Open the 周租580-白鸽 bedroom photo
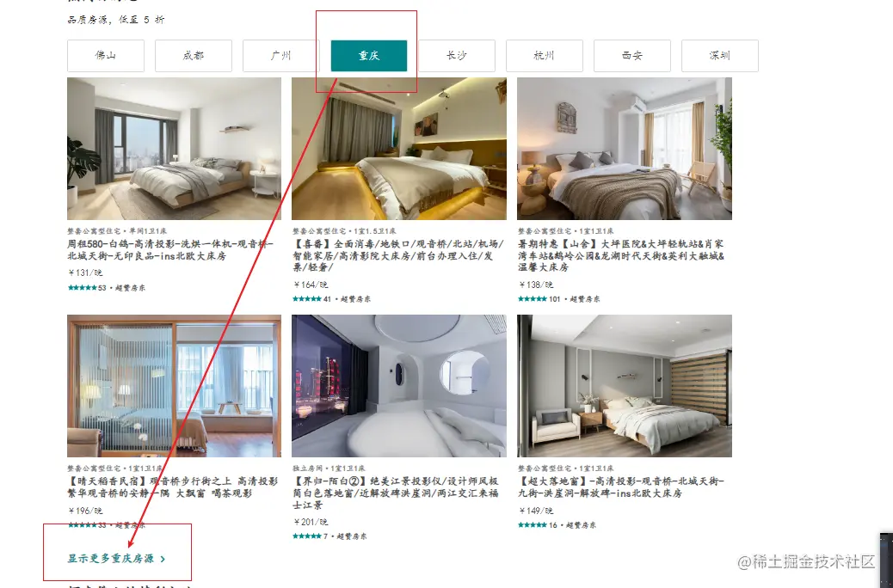The image size is (893, 588). coord(174,149)
